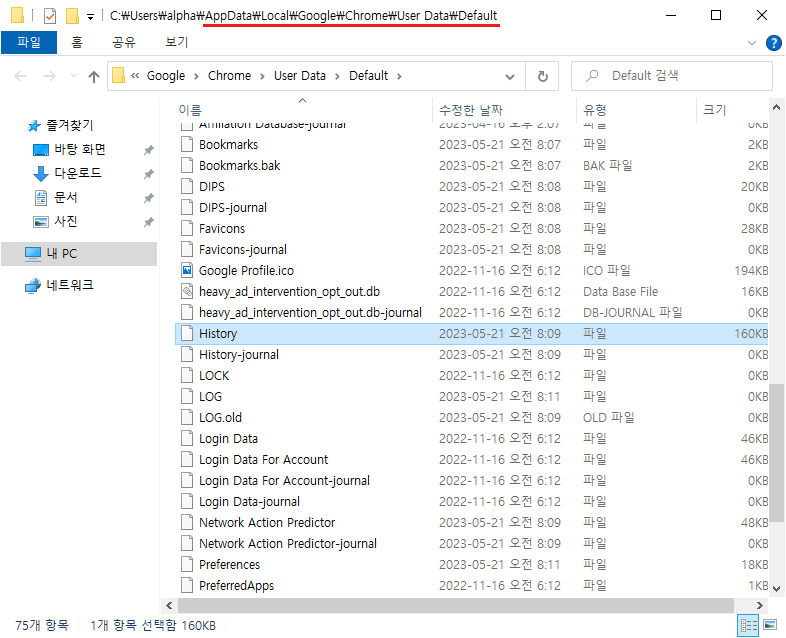Select the DIPS file icon
This screenshot has width=786, height=638.
pos(187,186)
